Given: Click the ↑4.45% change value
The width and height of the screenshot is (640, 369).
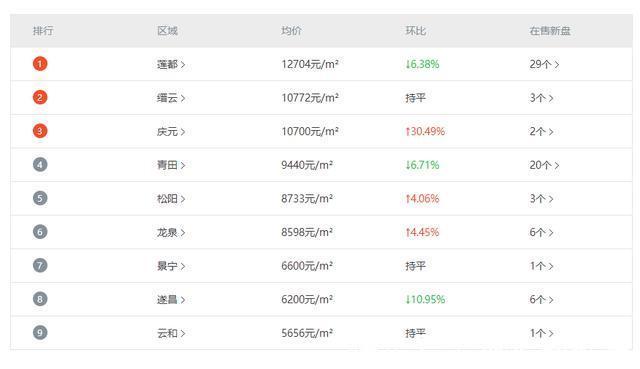Looking at the screenshot, I should [422, 232].
